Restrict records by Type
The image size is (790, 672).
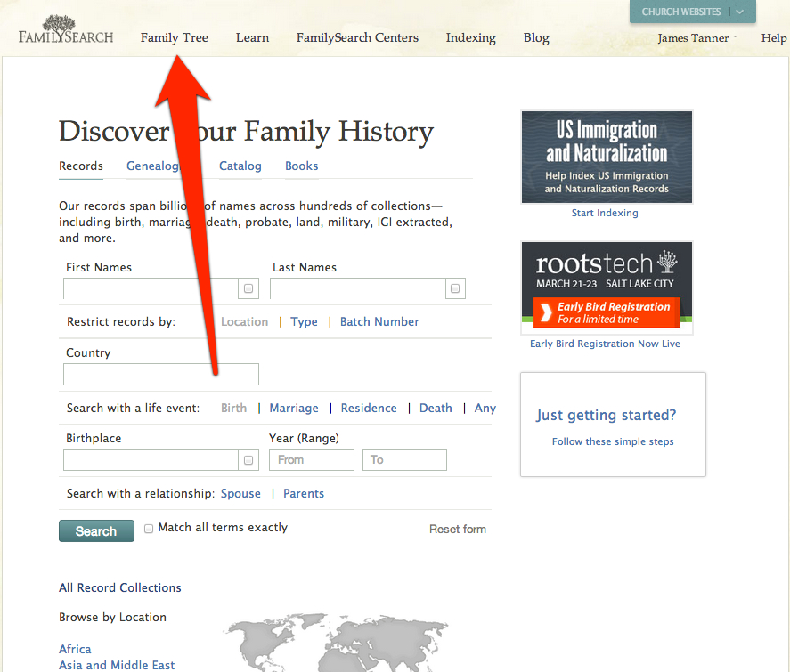click(x=304, y=321)
